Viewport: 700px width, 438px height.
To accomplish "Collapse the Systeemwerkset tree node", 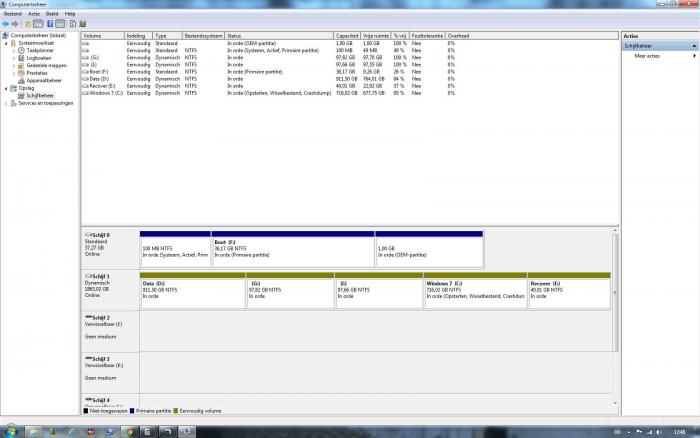I will pyautogui.click(x=6, y=43).
